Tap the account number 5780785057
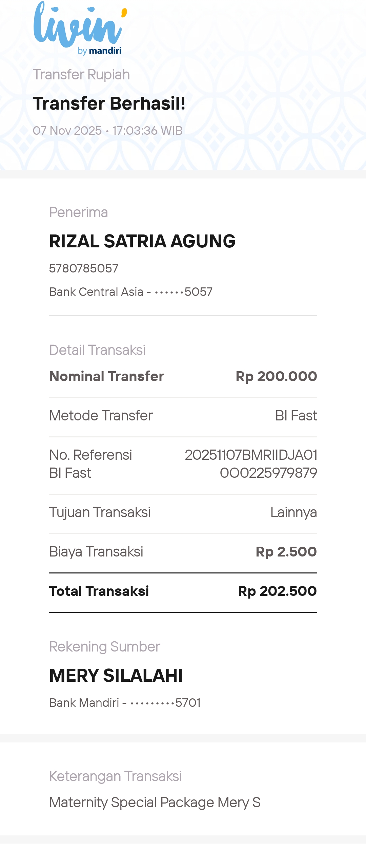Viewport: 366px width, 868px height. click(x=84, y=268)
